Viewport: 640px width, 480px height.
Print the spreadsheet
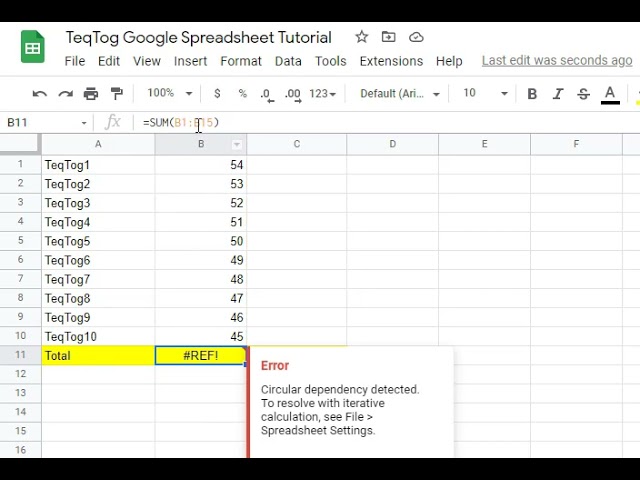[91, 94]
